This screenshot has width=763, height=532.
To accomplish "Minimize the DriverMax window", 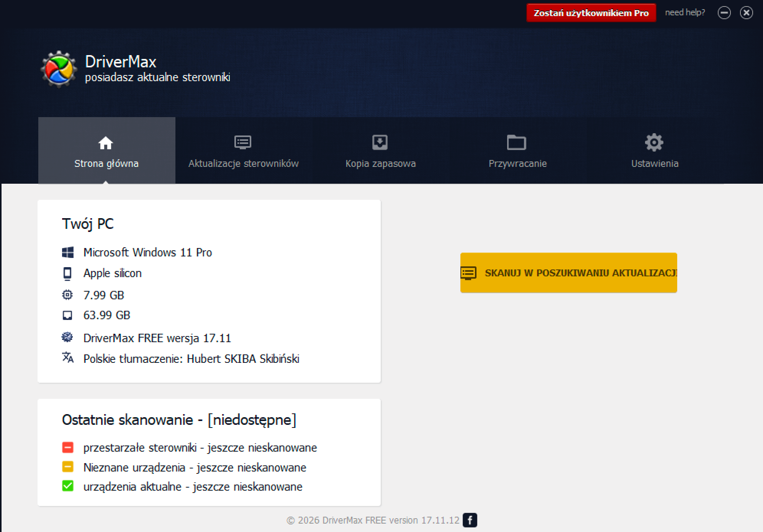I will pos(724,13).
